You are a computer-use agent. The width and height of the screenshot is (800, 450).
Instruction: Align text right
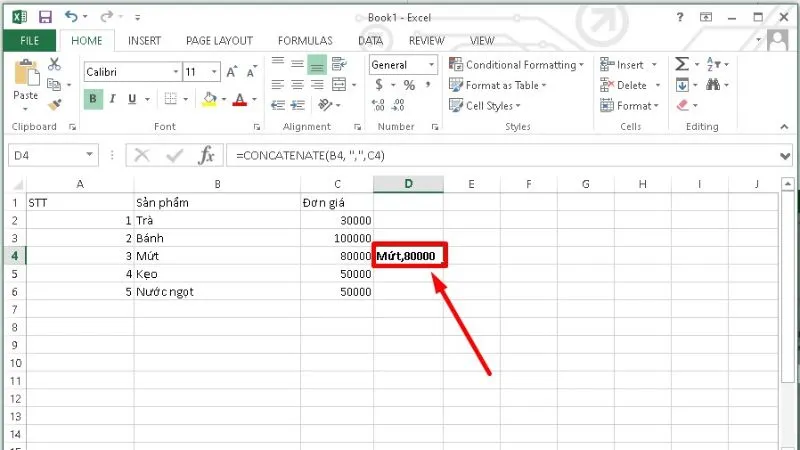[x=317, y=84]
